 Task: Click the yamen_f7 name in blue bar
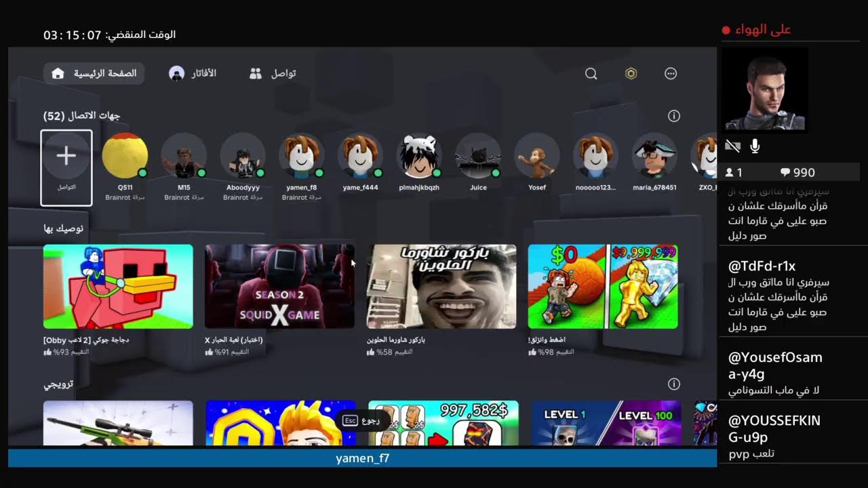click(363, 459)
